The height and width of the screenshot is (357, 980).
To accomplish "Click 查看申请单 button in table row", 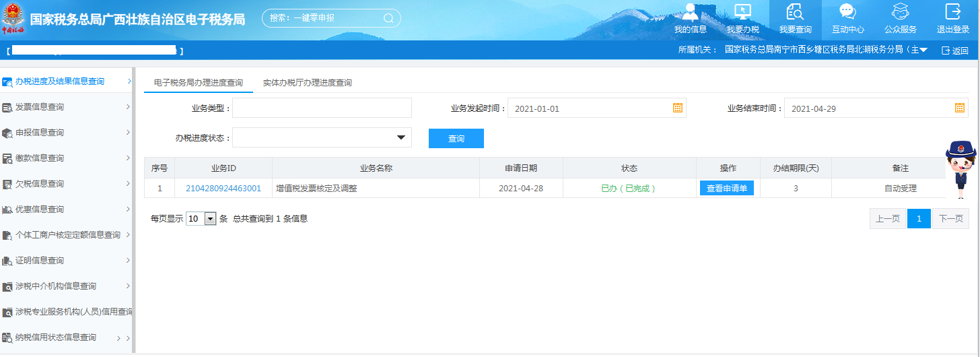I will (x=726, y=189).
